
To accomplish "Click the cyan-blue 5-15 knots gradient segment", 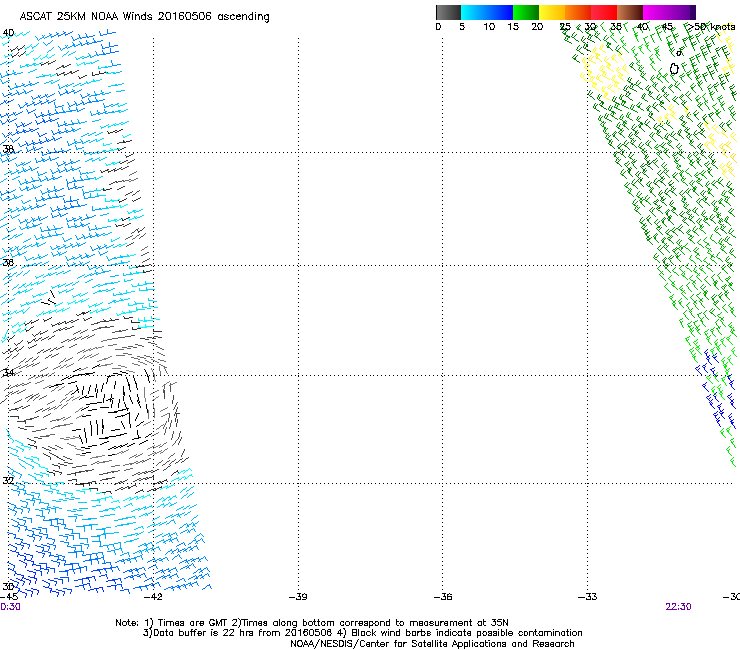I will [x=487, y=12].
